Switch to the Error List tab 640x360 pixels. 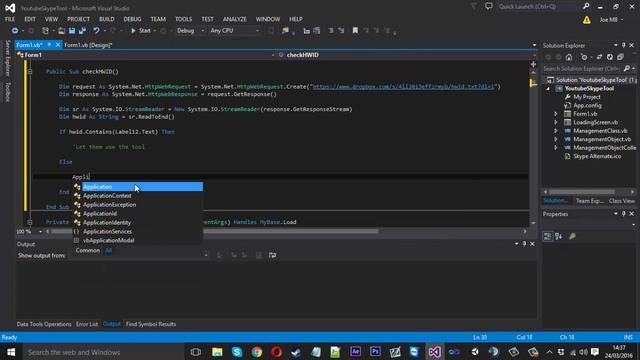click(x=87, y=324)
